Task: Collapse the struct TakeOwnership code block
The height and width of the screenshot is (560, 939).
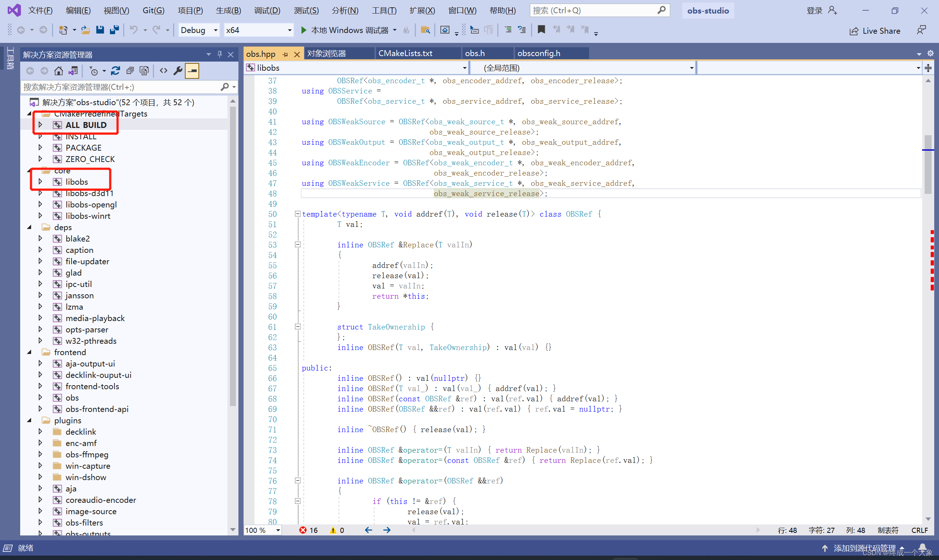Action: pyautogui.click(x=297, y=327)
